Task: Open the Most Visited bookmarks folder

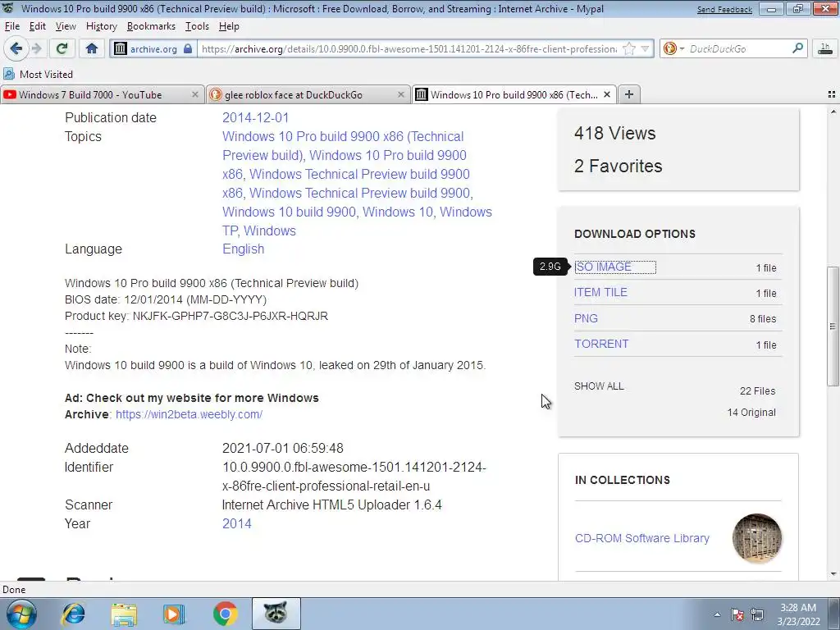Action: click(38, 74)
